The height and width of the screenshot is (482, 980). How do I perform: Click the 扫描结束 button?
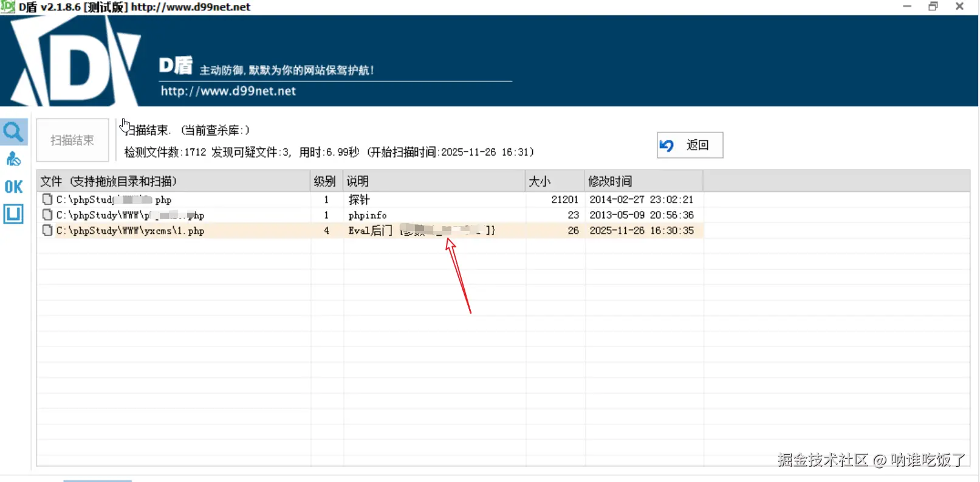tap(72, 140)
